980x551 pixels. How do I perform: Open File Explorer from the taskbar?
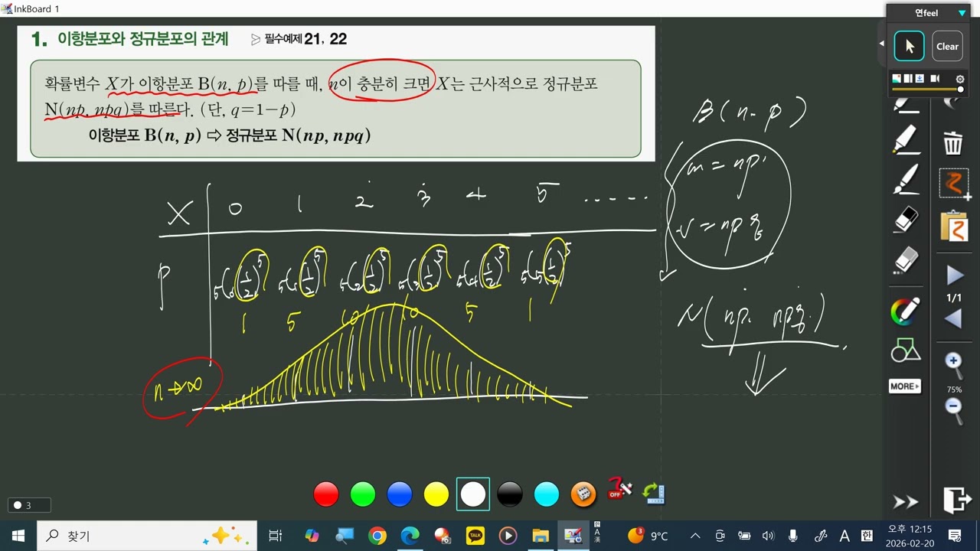[x=541, y=536]
